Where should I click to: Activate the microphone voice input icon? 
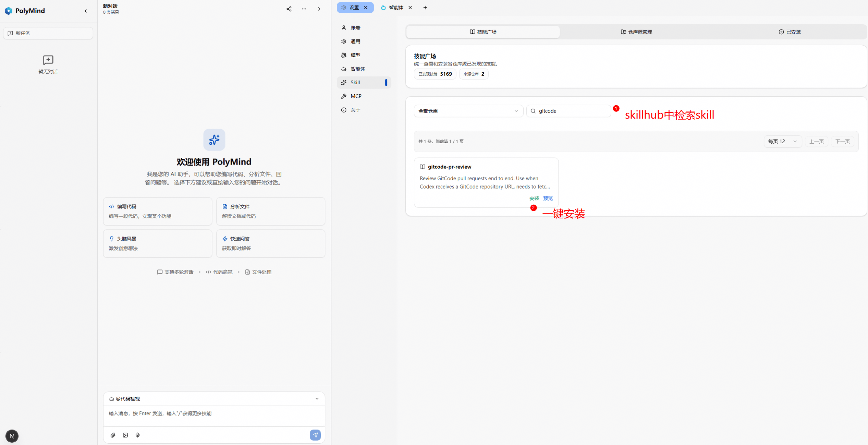point(138,435)
